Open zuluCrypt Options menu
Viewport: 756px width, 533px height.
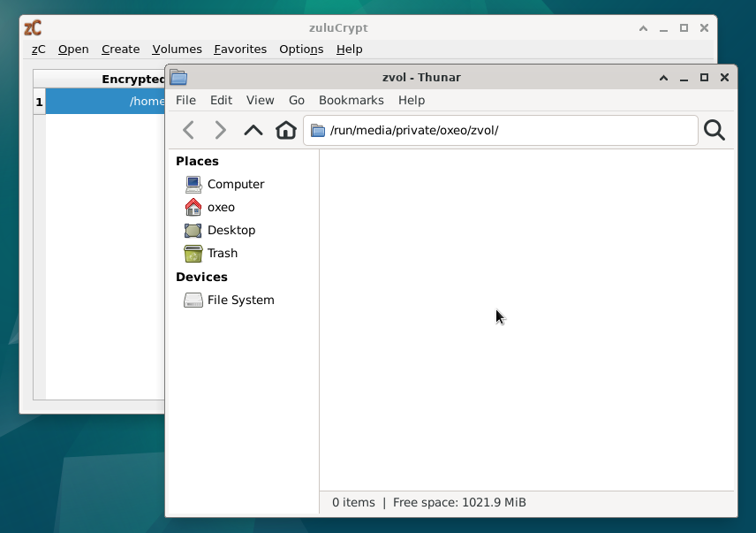[301, 49]
